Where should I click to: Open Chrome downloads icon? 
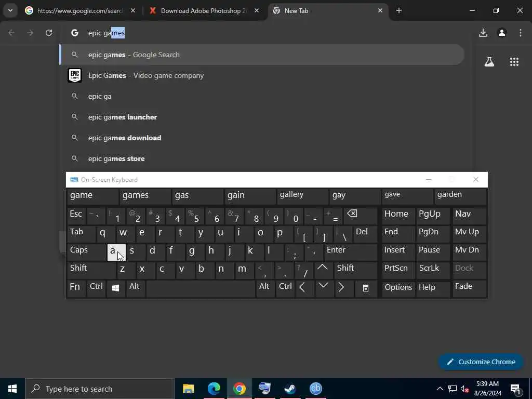tap(483, 33)
